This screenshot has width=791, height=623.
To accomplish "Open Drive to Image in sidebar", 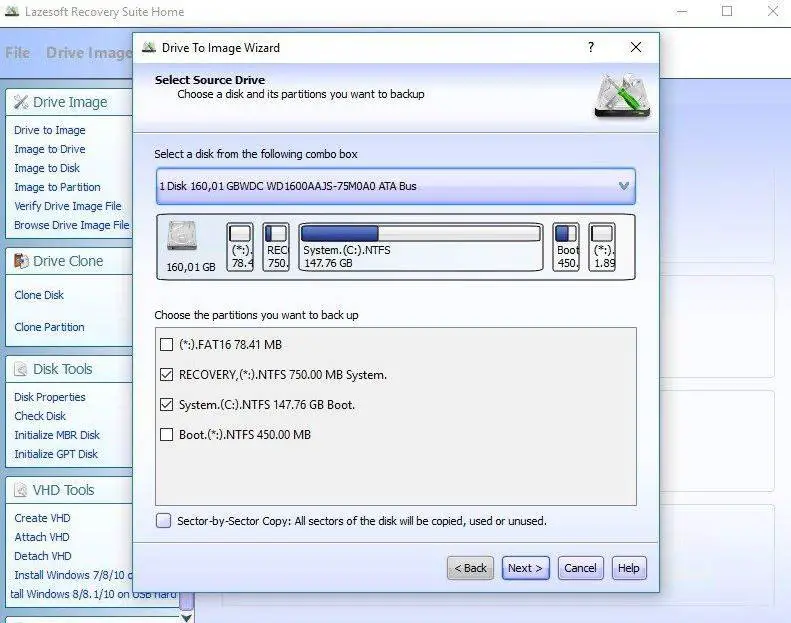I will 50,130.
